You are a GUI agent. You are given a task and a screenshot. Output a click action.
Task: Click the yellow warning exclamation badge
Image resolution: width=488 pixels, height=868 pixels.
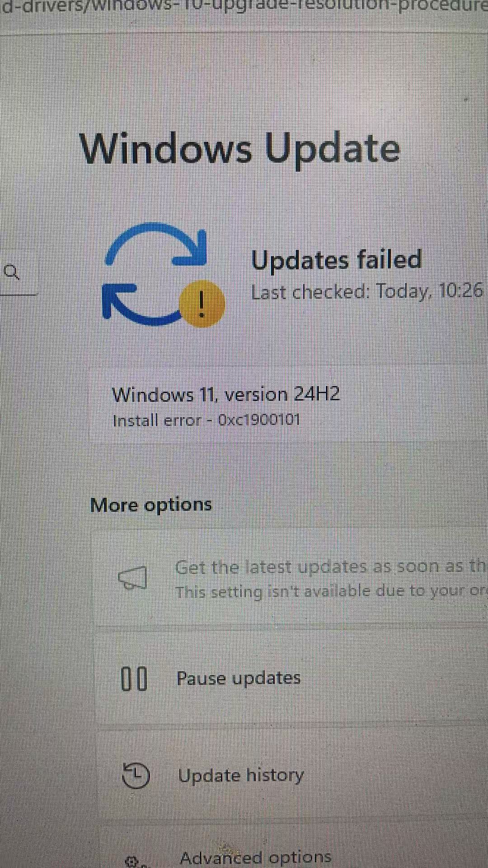[202, 303]
